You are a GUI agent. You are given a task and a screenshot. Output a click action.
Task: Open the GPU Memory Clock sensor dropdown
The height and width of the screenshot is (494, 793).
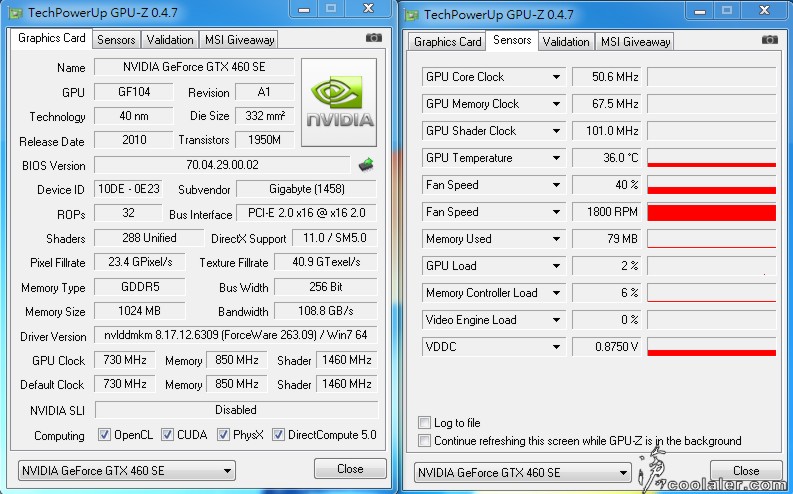(x=556, y=104)
